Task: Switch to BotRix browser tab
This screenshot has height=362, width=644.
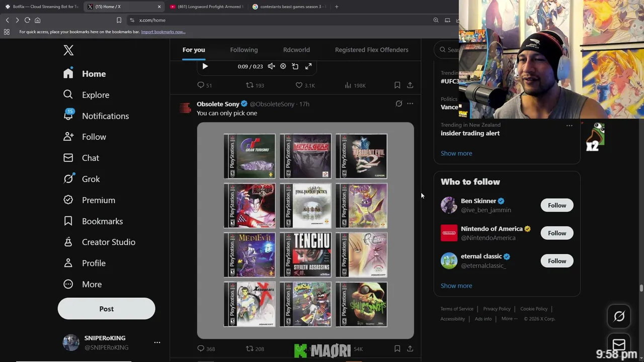Action: [x=41, y=7]
